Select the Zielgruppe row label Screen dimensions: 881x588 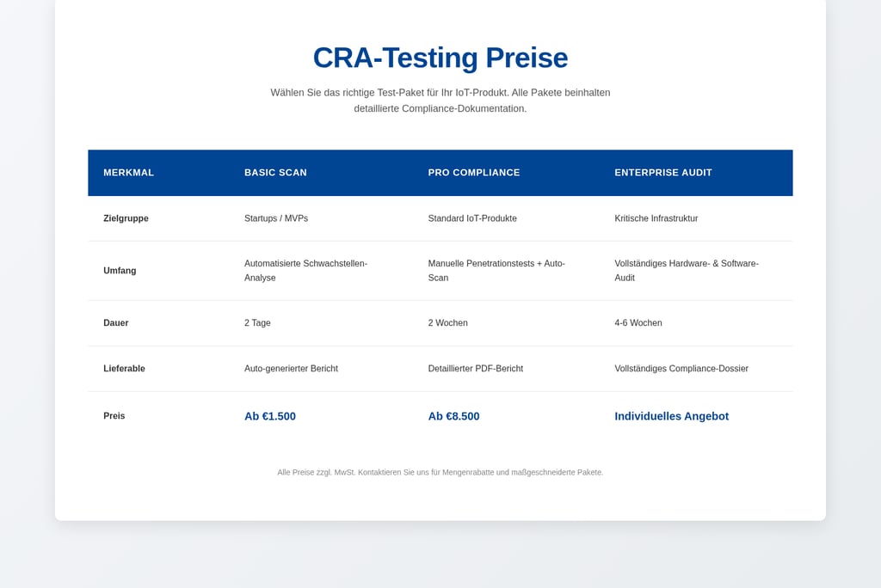click(x=126, y=218)
